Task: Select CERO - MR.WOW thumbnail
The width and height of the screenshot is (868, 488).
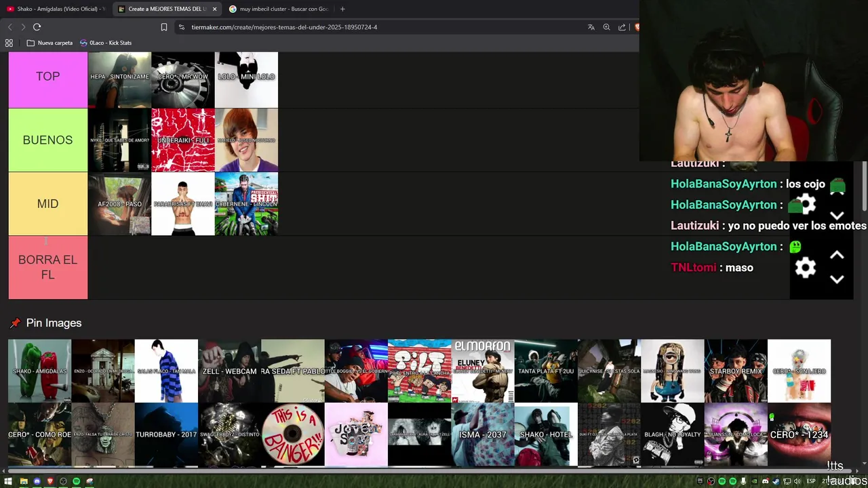Action: tap(182, 80)
